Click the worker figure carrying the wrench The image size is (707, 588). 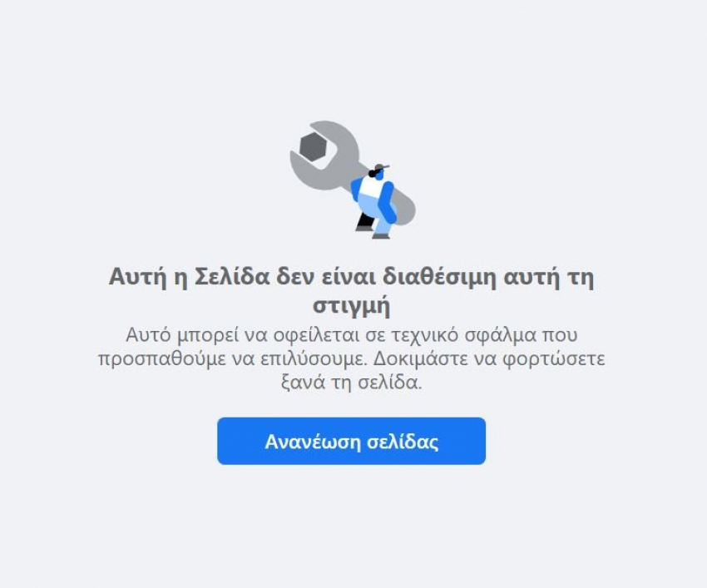click(373, 201)
